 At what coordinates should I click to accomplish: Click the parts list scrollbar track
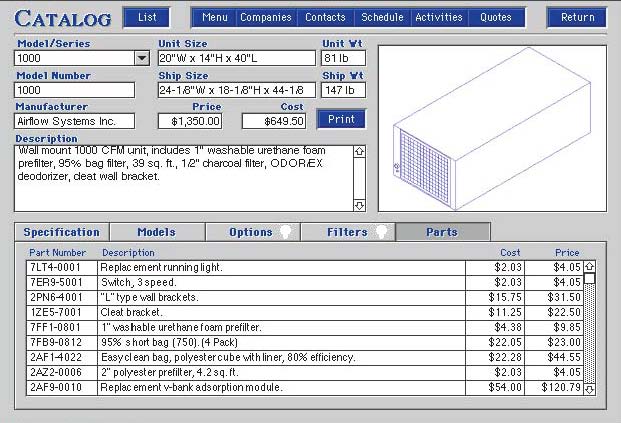(x=589, y=334)
